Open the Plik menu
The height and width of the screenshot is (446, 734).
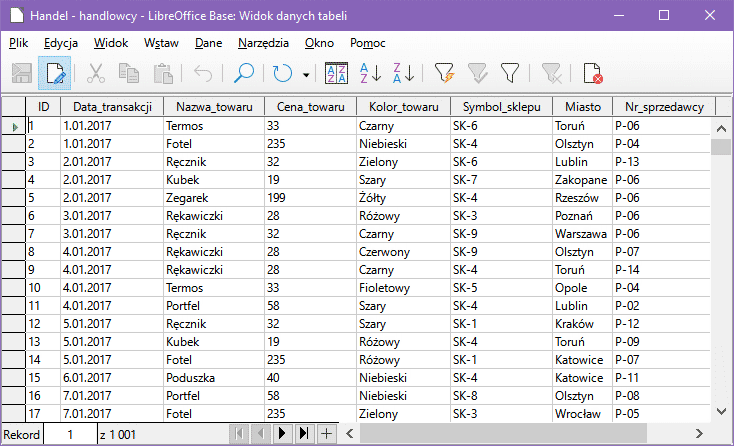point(19,43)
